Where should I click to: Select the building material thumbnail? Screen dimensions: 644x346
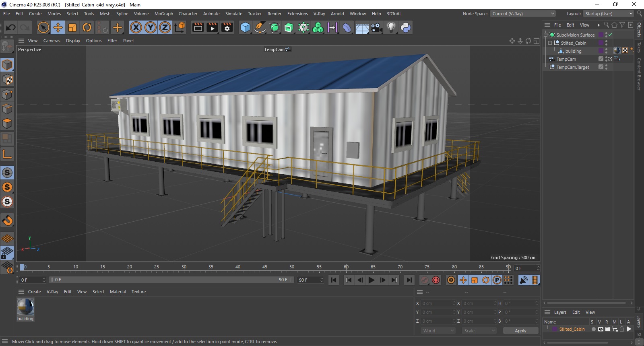pyautogui.click(x=25, y=307)
